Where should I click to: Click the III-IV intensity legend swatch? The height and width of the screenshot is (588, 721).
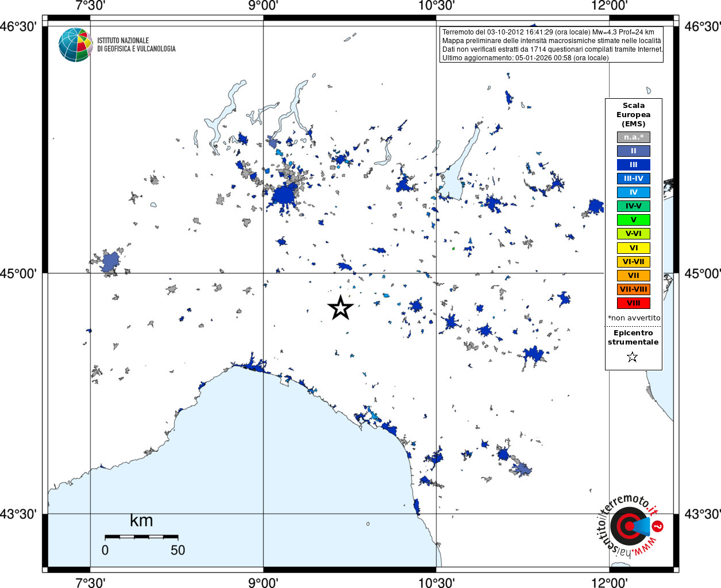(x=634, y=179)
